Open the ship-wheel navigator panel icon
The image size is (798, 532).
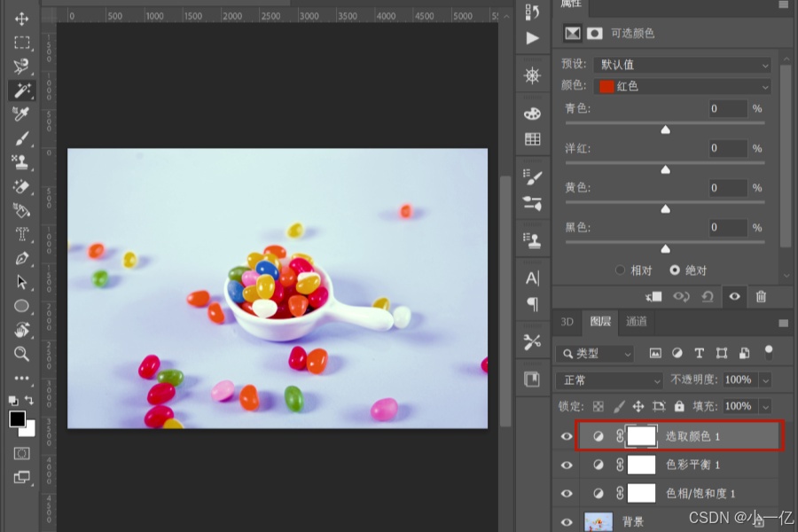tap(532, 76)
